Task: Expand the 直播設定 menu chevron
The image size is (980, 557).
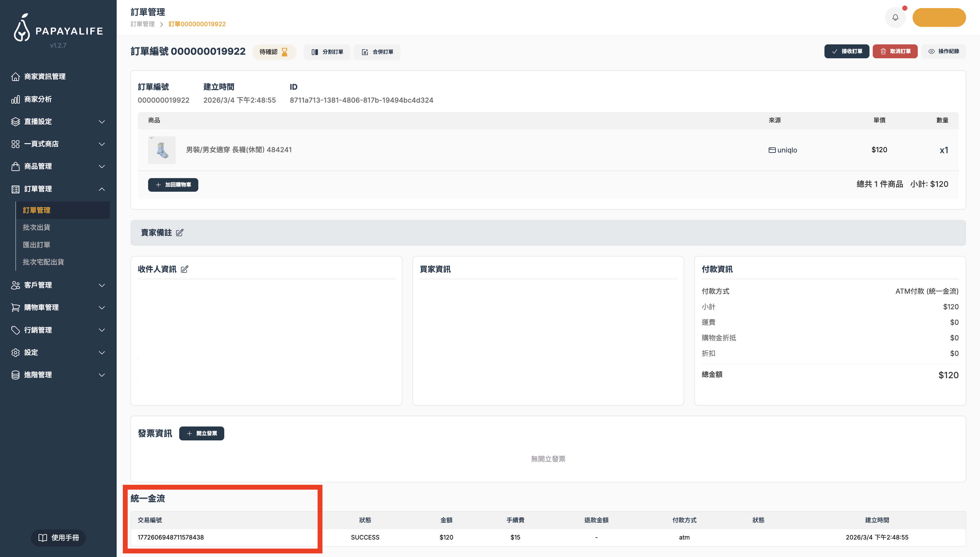Action: click(x=101, y=122)
